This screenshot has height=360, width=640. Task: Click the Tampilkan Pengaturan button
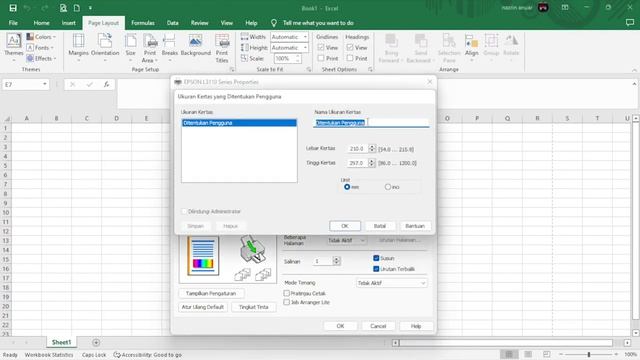tap(211, 293)
